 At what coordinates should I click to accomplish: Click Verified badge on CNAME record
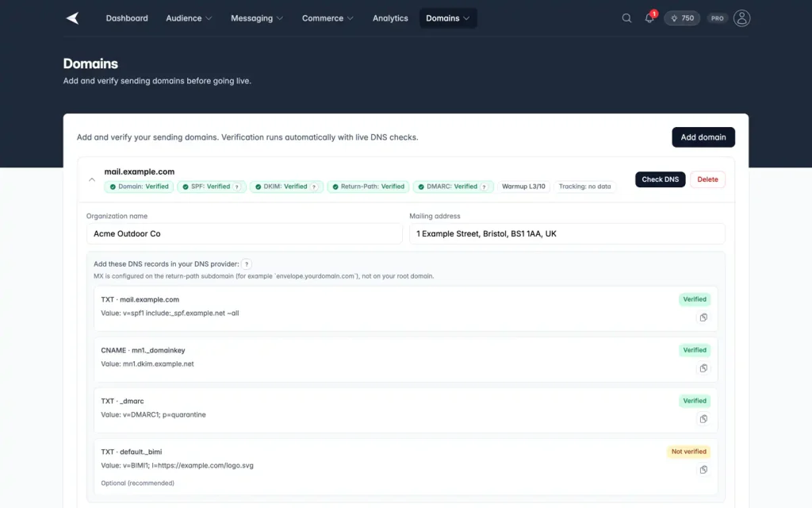[x=695, y=350]
